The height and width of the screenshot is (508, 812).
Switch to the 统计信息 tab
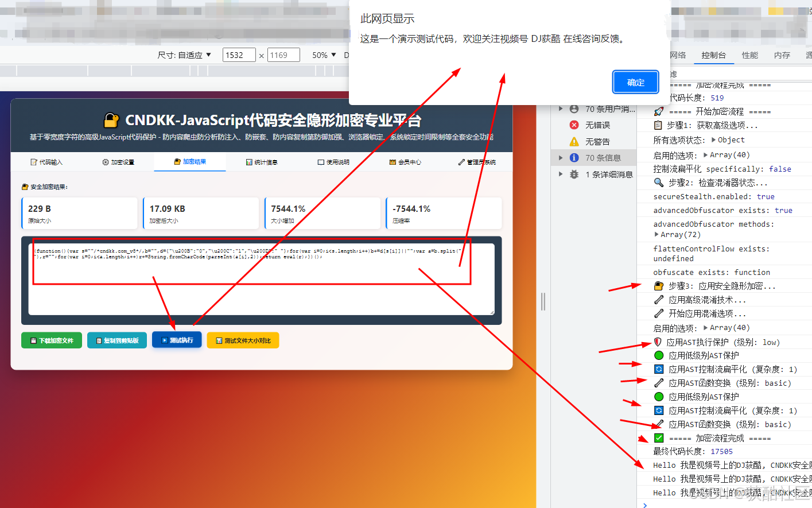tap(262, 162)
